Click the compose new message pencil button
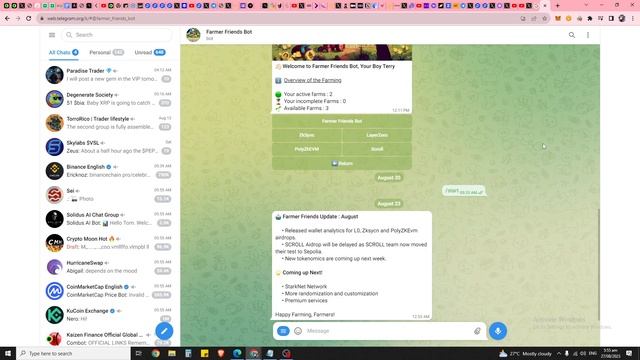 coord(164,331)
